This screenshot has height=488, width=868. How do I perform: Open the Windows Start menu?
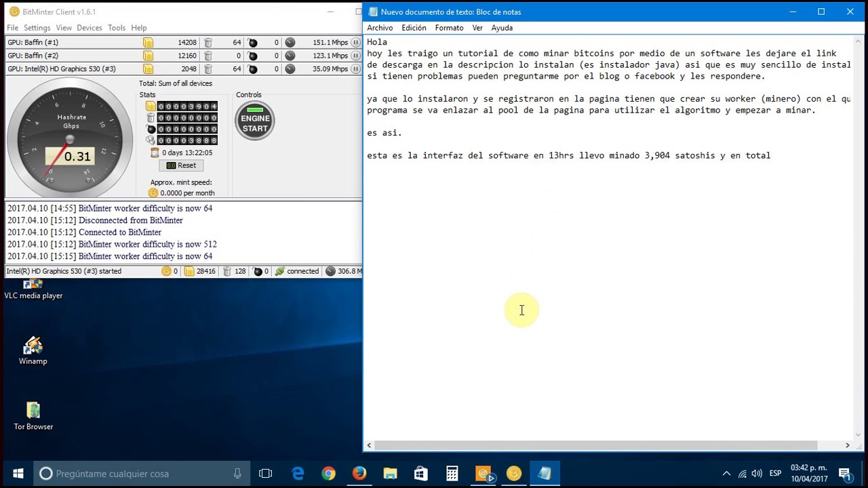(18, 474)
